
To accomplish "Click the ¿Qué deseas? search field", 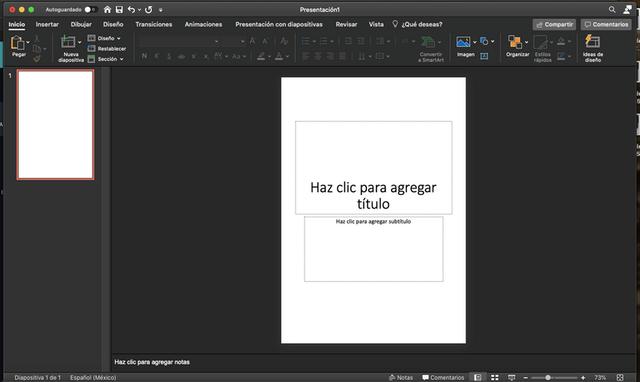I will [422, 24].
